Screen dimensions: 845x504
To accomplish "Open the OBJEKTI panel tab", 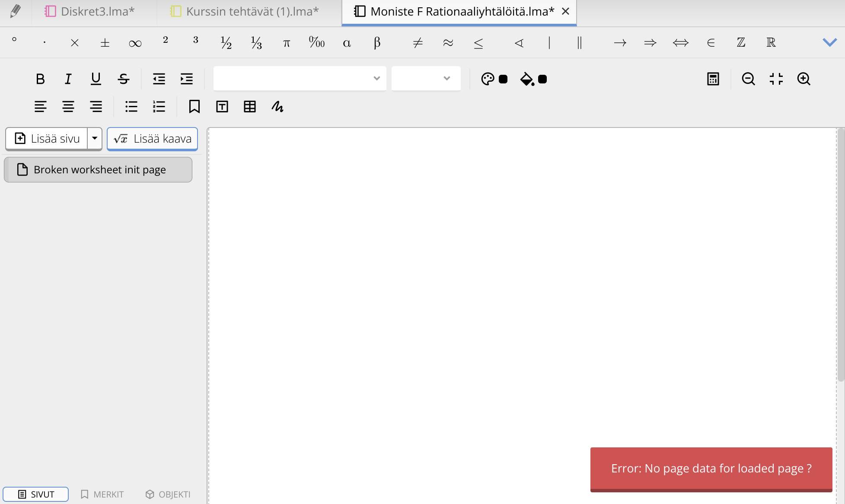I will tap(168, 494).
